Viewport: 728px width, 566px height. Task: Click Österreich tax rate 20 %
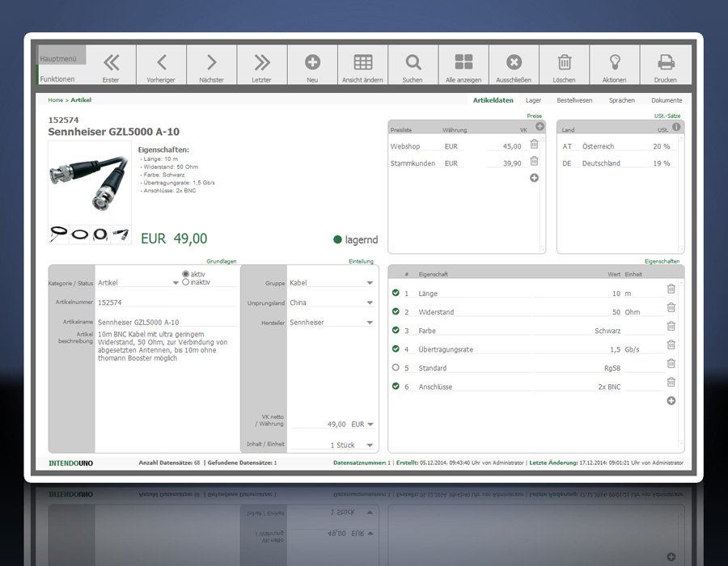tap(661, 146)
